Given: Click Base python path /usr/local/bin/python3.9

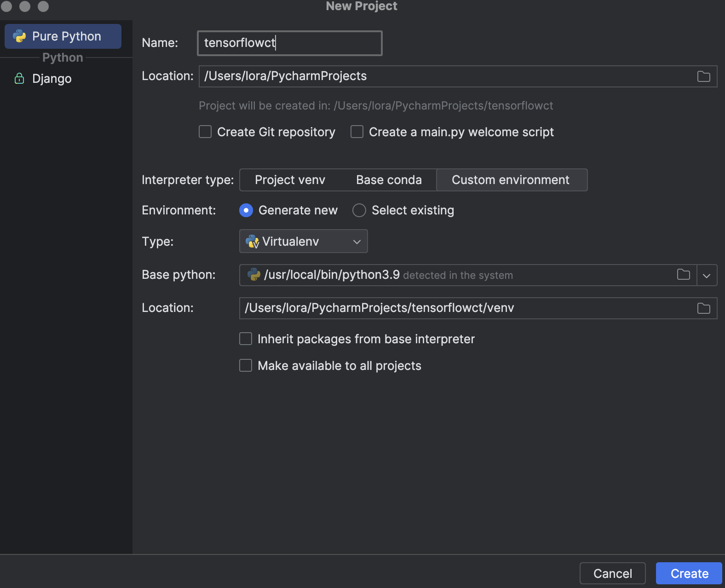Looking at the screenshot, I should [x=332, y=275].
